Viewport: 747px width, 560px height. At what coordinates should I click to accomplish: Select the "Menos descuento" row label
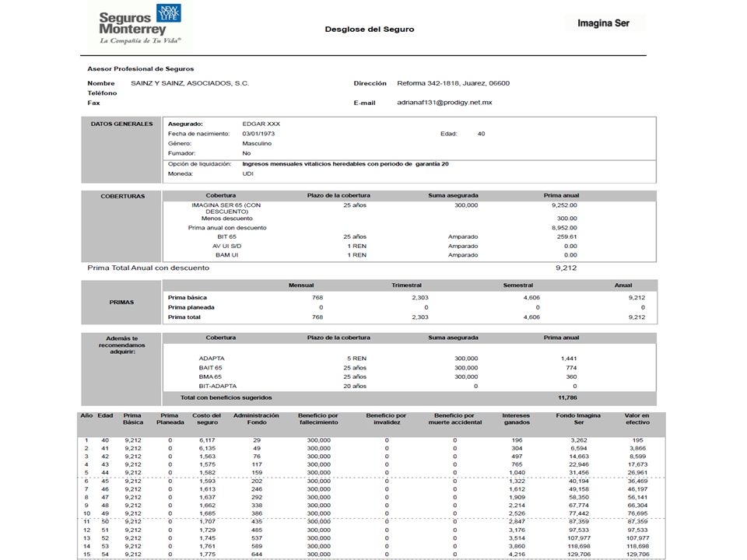(x=226, y=218)
